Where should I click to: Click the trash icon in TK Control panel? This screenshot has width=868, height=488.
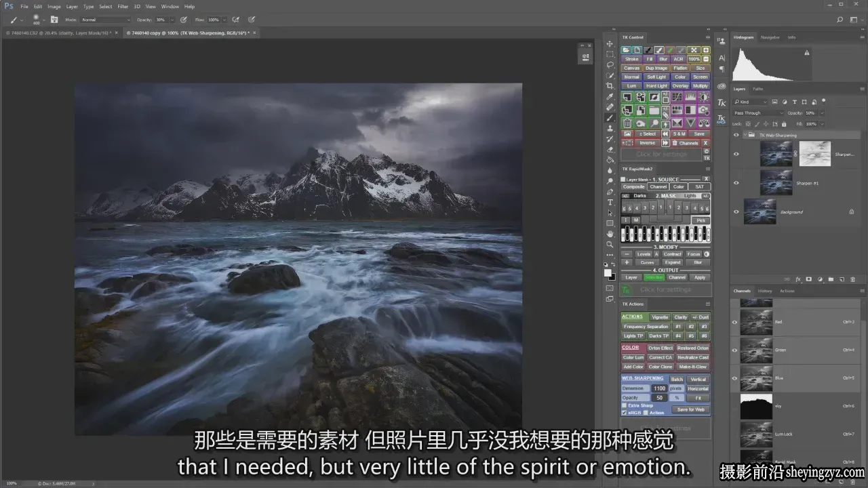point(627,123)
